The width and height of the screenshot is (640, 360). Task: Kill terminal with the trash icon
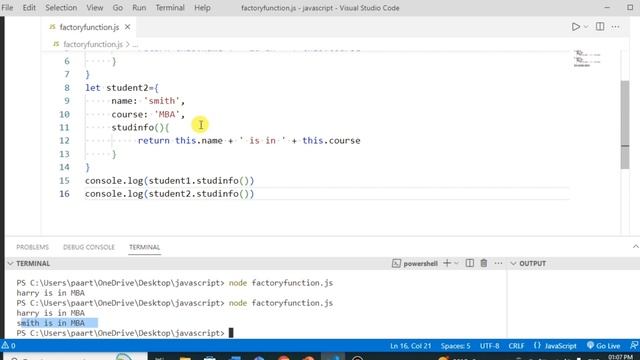tap(484, 264)
